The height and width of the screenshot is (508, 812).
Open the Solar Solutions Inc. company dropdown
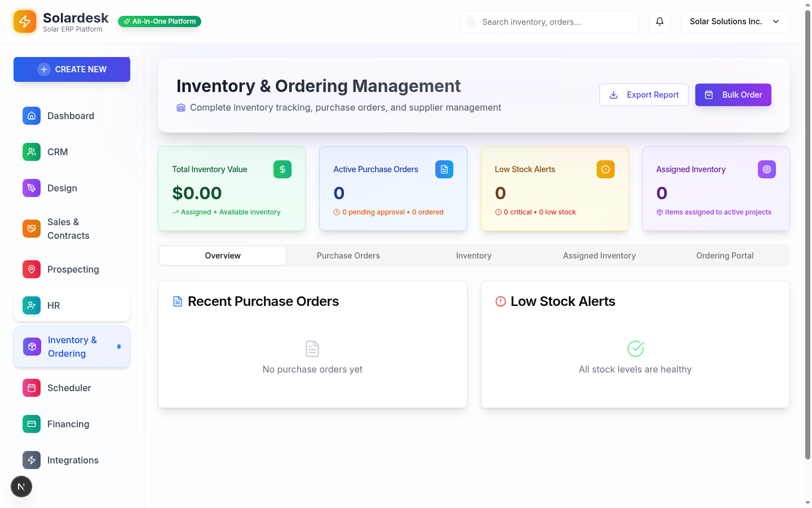click(734, 21)
